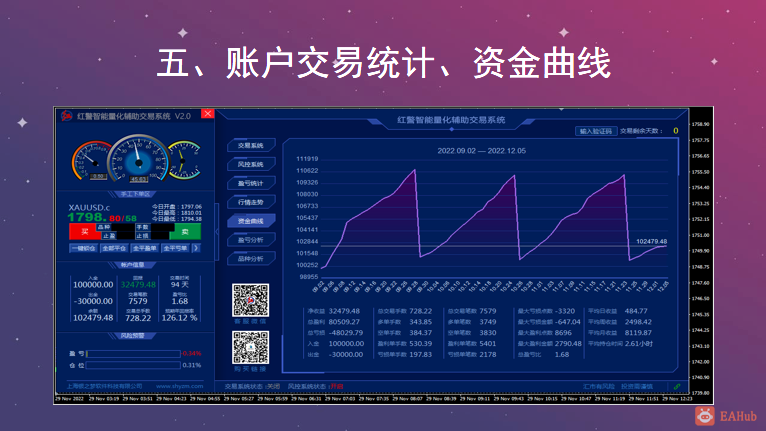Screen dimensions: 766x431
Task: Click the 预期年回报率 126.12 % value
Action: point(179,318)
